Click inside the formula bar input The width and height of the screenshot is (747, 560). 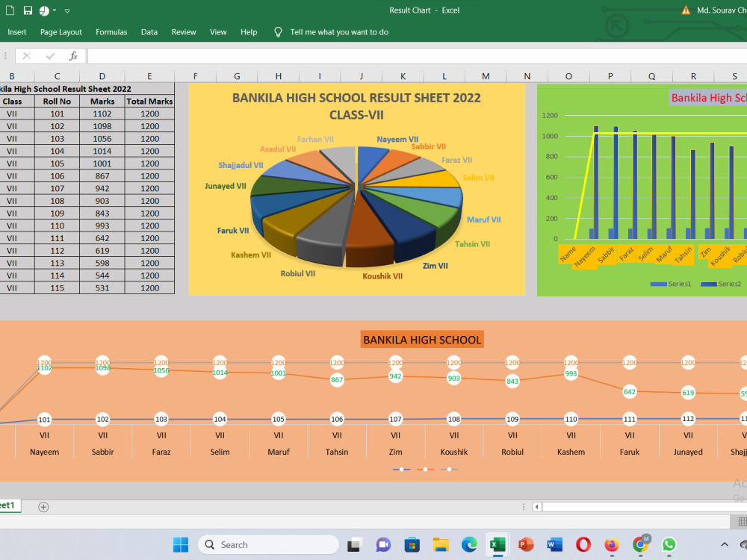point(418,56)
